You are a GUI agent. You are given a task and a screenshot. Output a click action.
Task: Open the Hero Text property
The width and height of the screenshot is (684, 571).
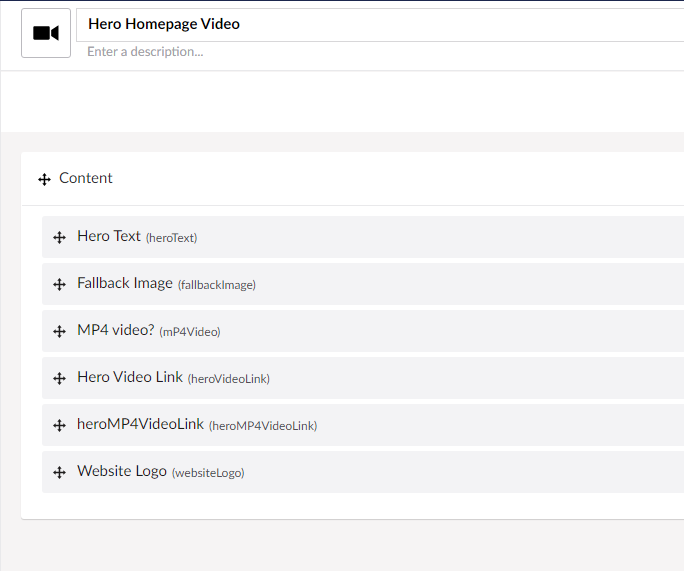click(x=109, y=236)
